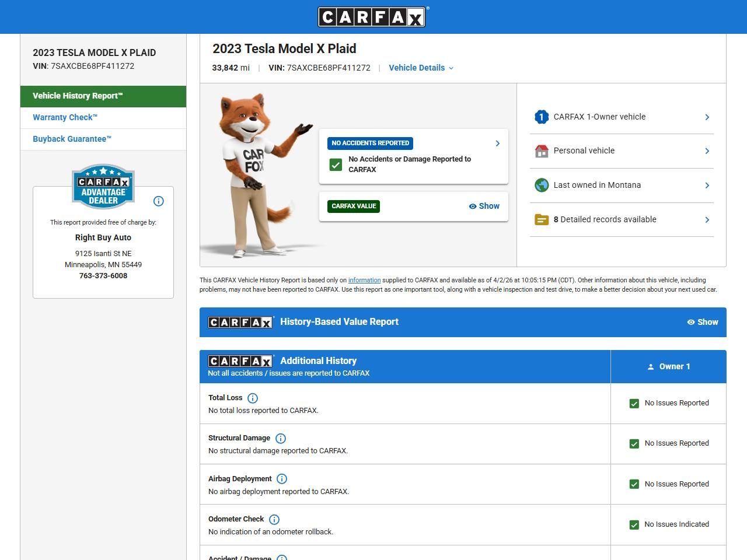The image size is (747, 560).
Task: Click the CARFAX Advantage Dealer badge
Action: tap(103, 187)
